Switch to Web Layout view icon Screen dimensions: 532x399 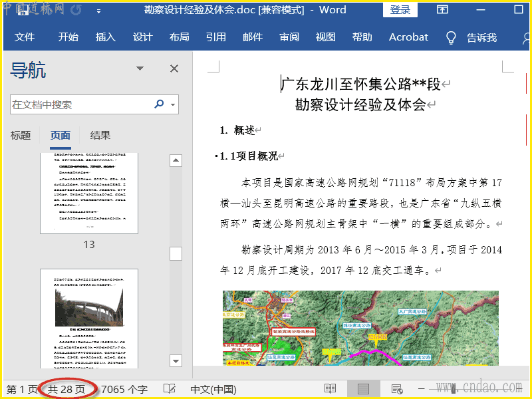point(396,389)
